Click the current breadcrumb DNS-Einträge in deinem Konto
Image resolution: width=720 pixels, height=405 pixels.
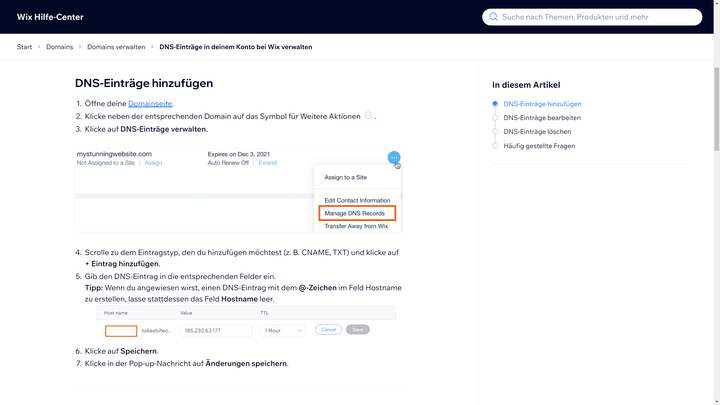tap(236, 47)
